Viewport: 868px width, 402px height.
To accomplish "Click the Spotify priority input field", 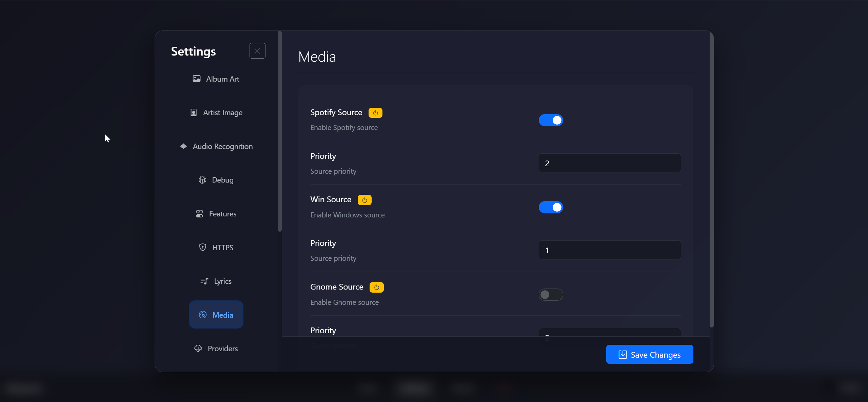I will (x=610, y=163).
